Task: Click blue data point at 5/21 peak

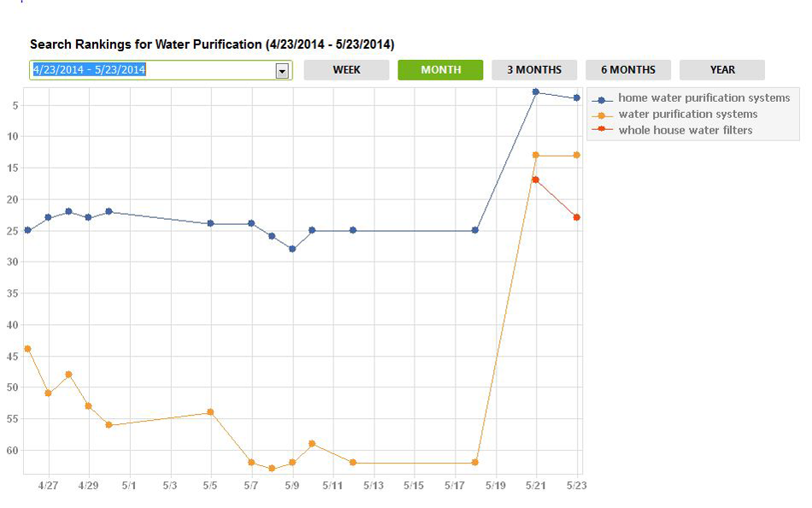Action: (x=536, y=92)
